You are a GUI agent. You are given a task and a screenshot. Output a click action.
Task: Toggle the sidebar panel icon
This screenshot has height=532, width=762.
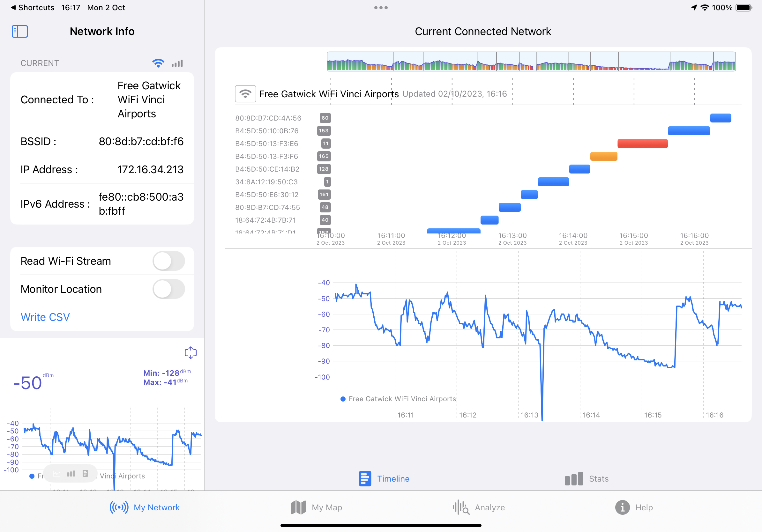point(19,32)
